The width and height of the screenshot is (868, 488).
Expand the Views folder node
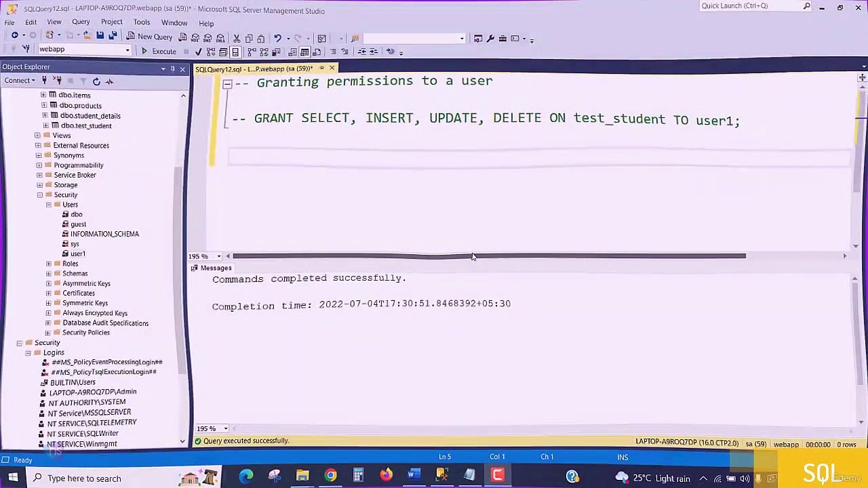click(37, 136)
